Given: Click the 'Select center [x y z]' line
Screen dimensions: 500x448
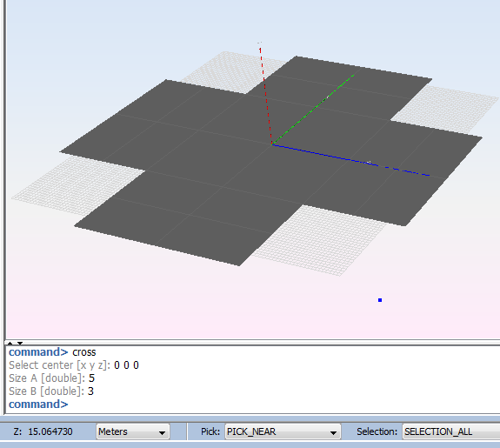Looking at the screenshot, I should click(74, 365).
